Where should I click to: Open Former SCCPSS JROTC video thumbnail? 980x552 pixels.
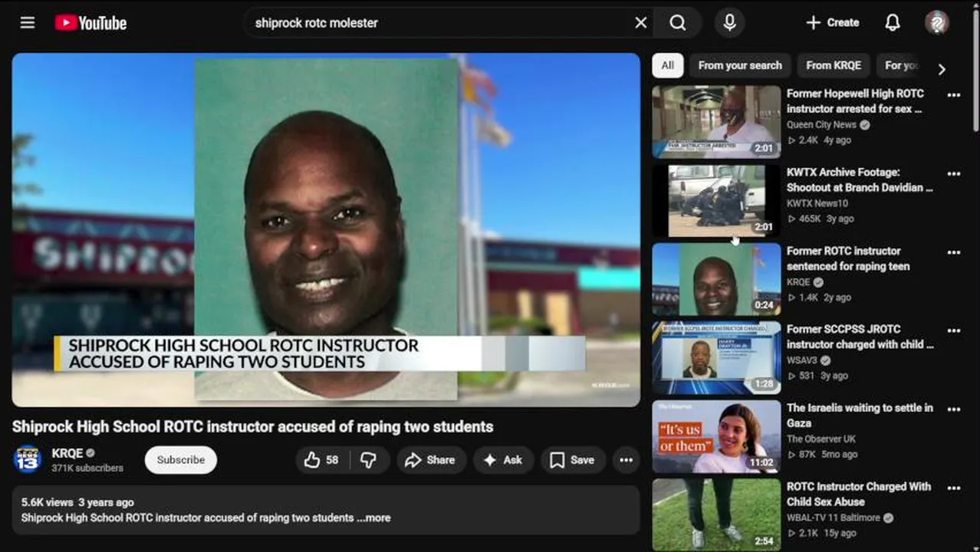[716, 358]
